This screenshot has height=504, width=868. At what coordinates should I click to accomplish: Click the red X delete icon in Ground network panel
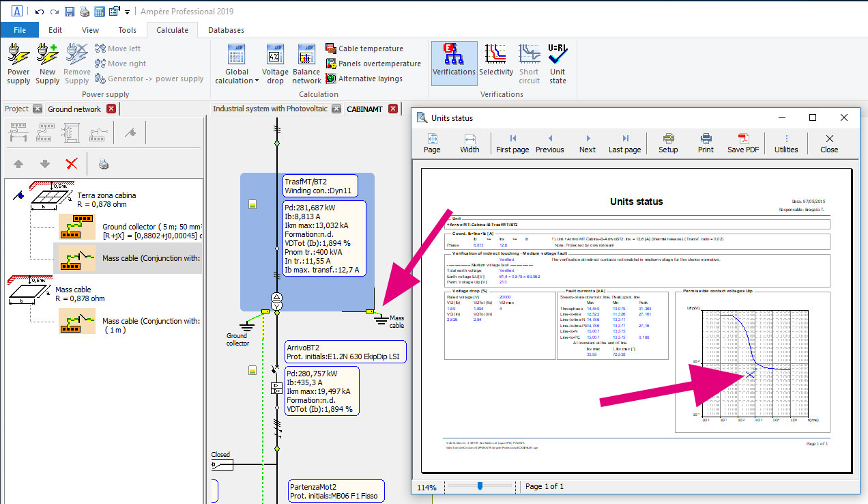coord(71,164)
